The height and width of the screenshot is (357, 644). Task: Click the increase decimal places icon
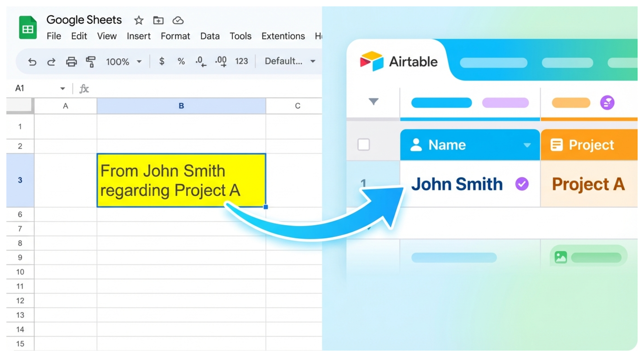[221, 62]
